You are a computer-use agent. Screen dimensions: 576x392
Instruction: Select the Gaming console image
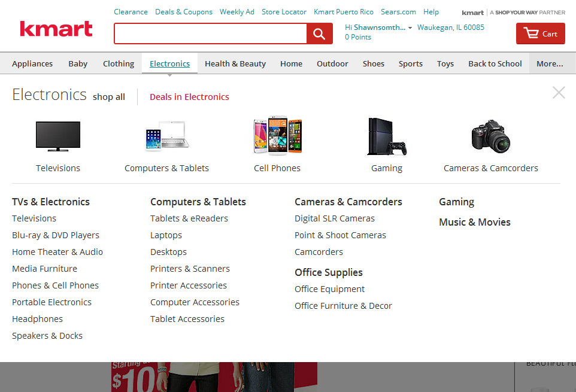click(387, 136)
